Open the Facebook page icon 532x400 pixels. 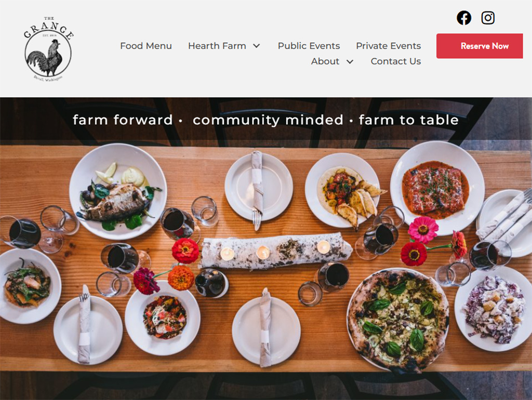(464, 18)
